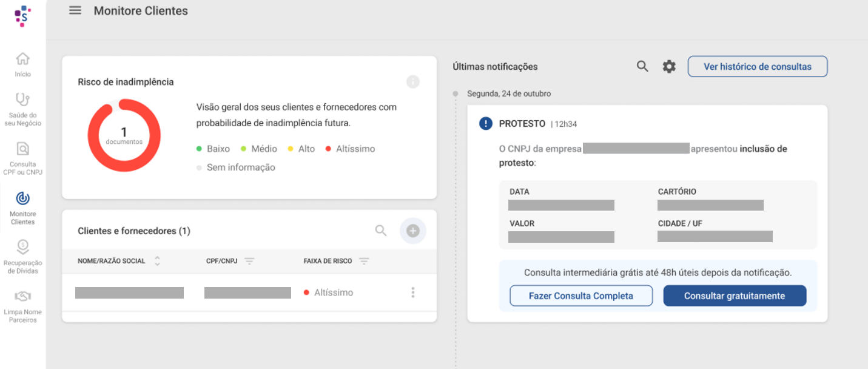The height and width of the screenshot is (369, 868).
Task: Open CPF/CNPJ column filter
Action: 249,261
